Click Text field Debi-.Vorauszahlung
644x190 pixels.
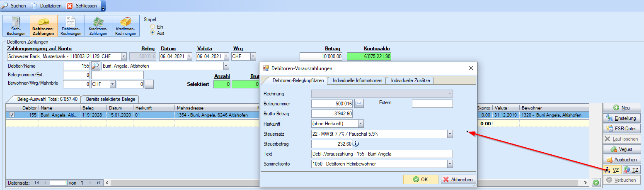(x=382, y=154)
